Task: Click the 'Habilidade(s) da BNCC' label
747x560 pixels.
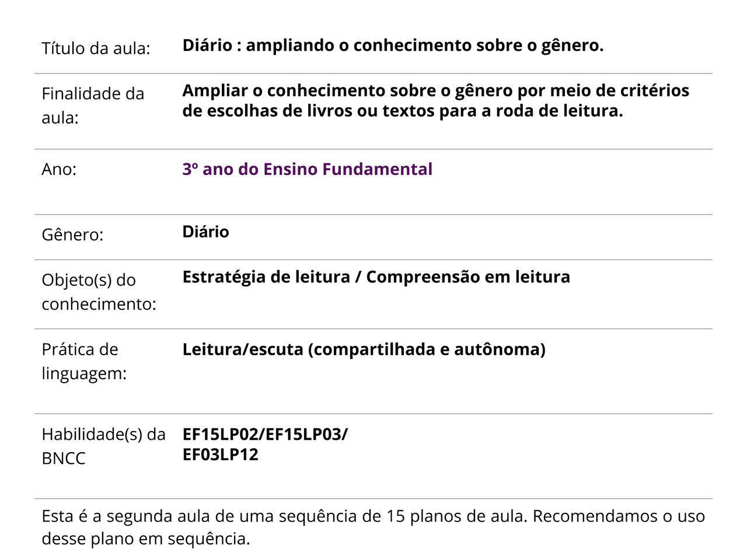Action: [x=103, y=446]
